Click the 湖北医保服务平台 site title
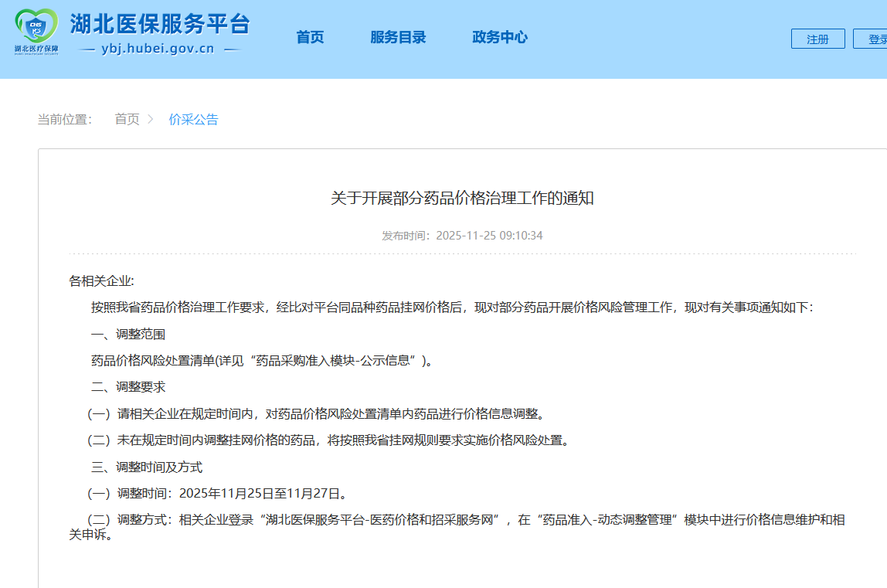Screen dimensions: 887x588 [x=160, y=24]
